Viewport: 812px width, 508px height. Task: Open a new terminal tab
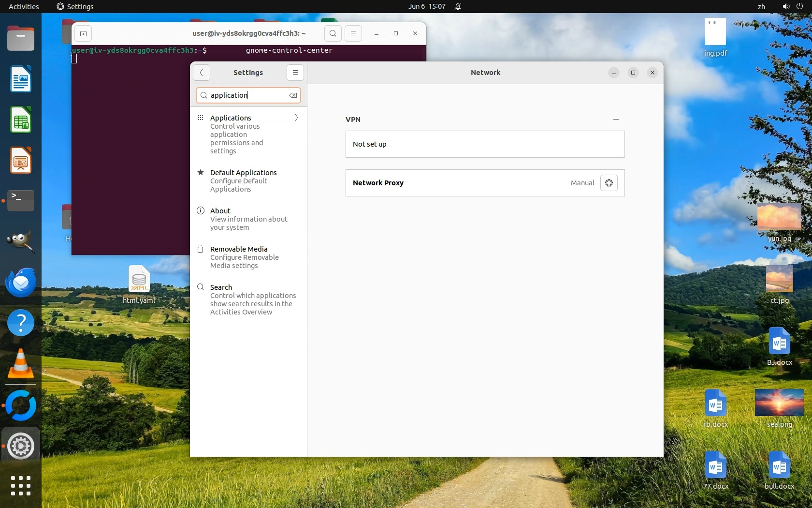tap(83, 34)
